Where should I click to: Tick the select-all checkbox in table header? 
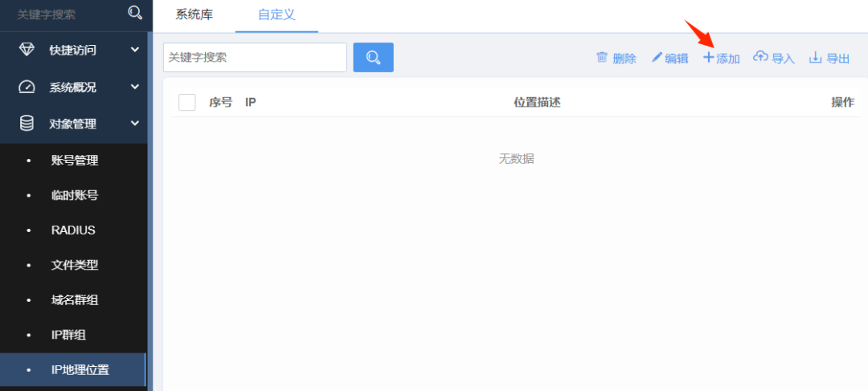[x=187, y=102]
